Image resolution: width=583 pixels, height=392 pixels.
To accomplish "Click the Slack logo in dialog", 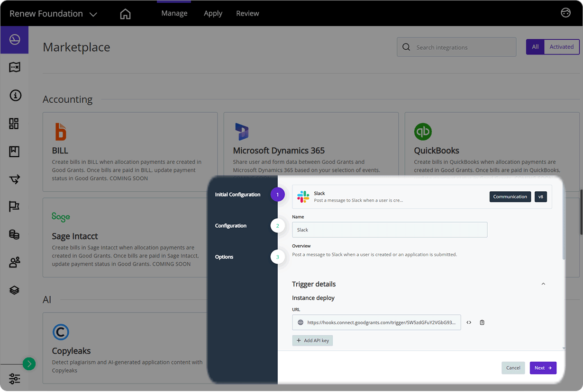I will (303, 197).
